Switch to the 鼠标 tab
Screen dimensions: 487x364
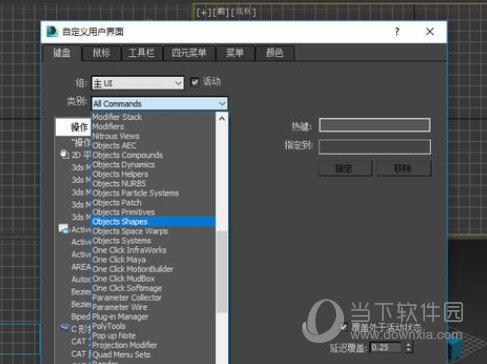[x=101, y=53]
